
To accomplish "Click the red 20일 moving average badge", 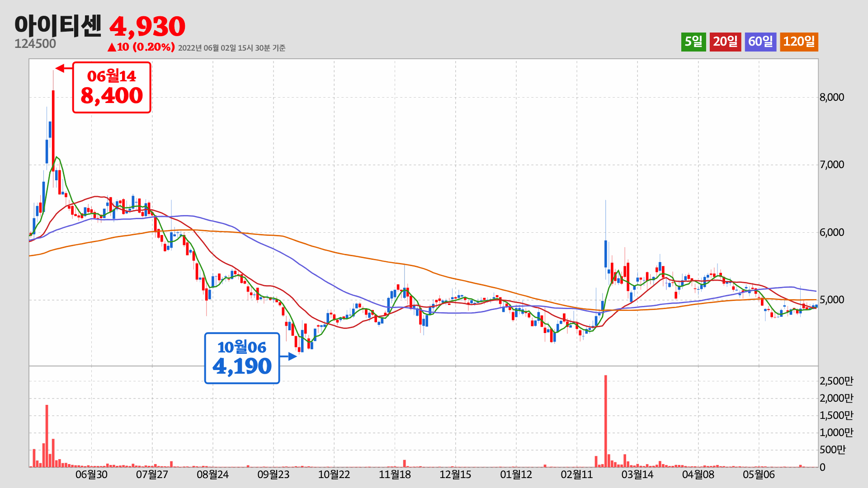I will point(725,42).
